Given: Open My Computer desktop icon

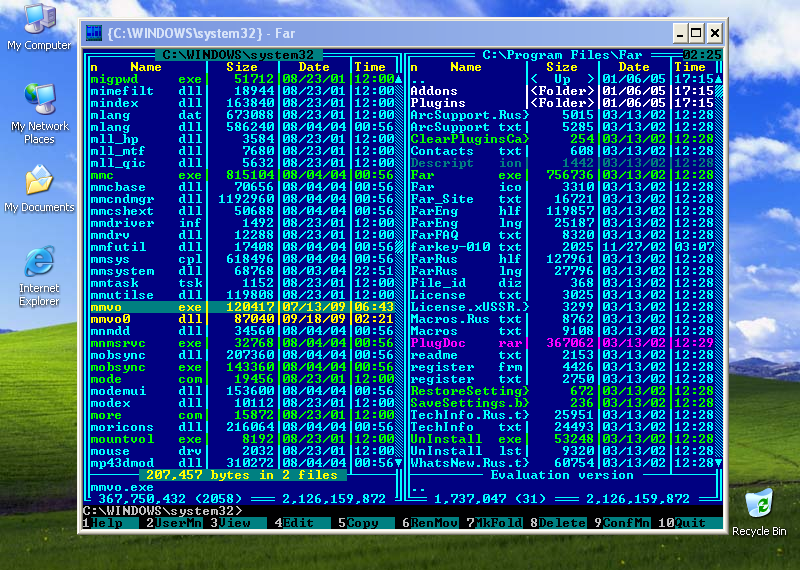Looking at the screenshot, I should coord(39,27).
